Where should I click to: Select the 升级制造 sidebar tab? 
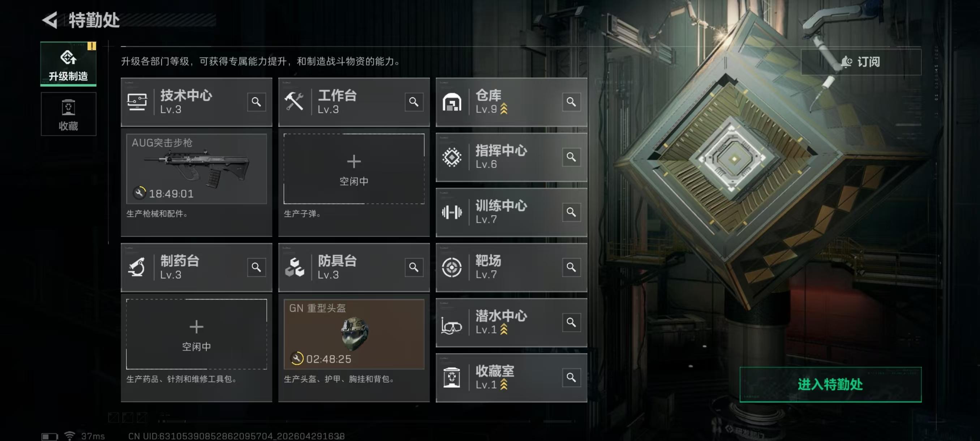coord(69,64)
